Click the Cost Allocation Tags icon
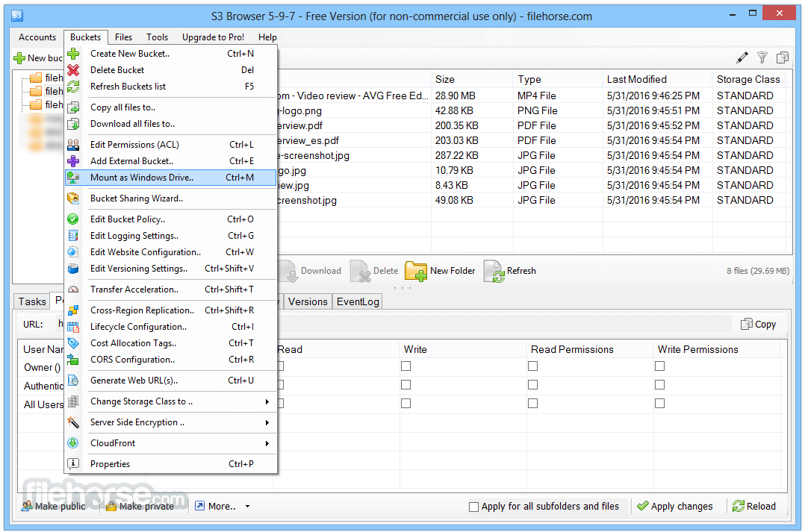Screen dimensions: 805x532 73,343
